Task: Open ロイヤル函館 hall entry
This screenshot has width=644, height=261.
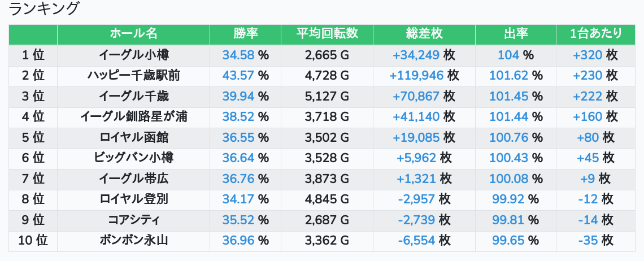Action: (133, 137)
